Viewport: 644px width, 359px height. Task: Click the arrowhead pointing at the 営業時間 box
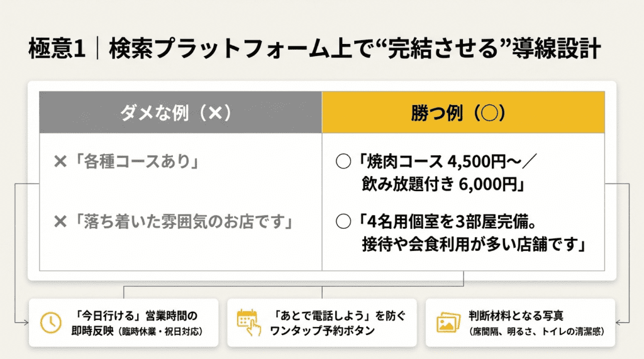click(26, 322)
